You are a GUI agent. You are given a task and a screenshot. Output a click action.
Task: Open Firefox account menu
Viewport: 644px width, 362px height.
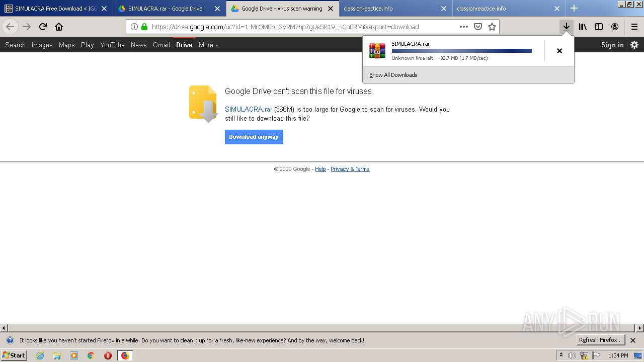(615, 27)
